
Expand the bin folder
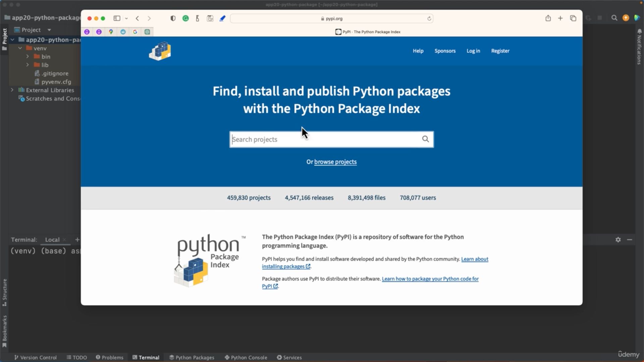28,57
